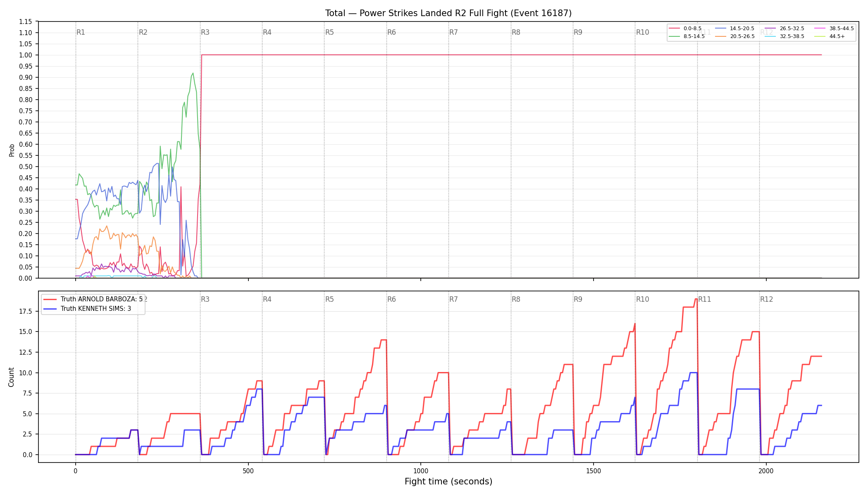Click the R3 round marker in top chart
The image size is (868, 496).
205,32
